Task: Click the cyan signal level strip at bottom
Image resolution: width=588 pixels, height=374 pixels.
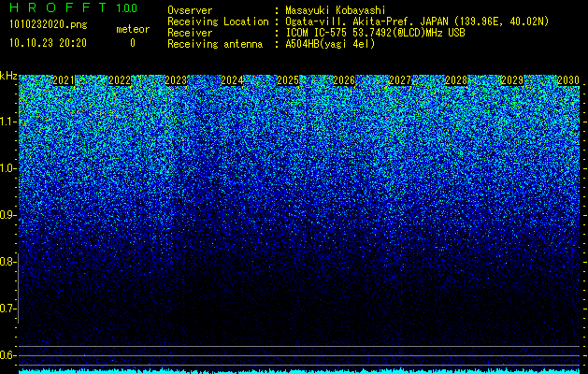Action: pyautogui.click(x=299, y=371)
